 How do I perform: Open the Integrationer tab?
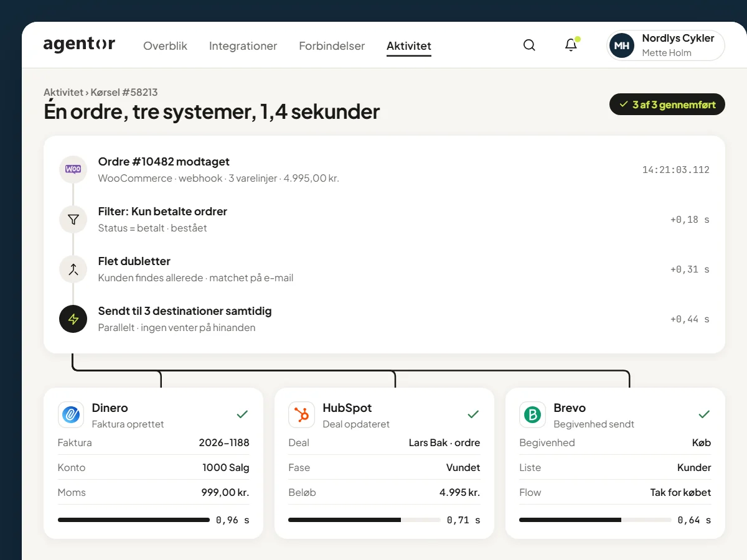243,46
